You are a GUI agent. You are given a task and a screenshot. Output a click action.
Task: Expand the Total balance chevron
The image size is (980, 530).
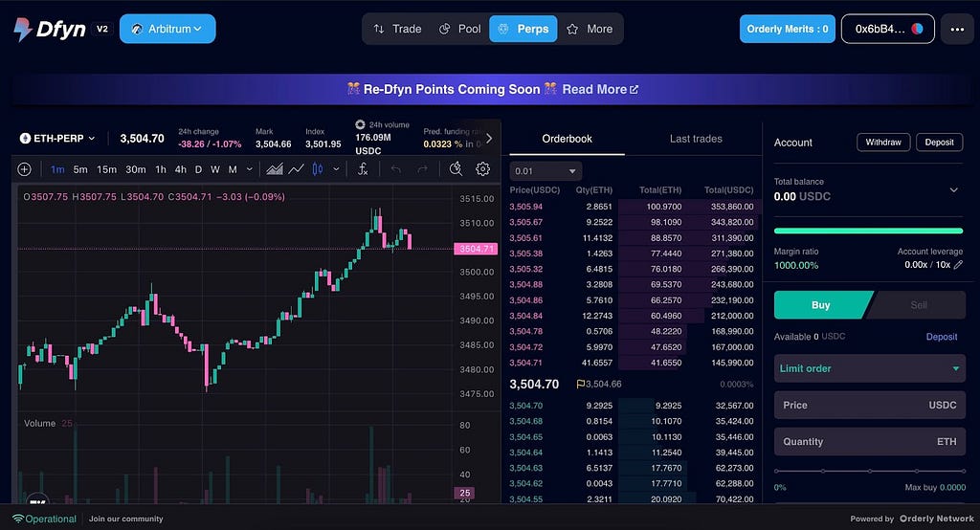click(x=954, y=190)
